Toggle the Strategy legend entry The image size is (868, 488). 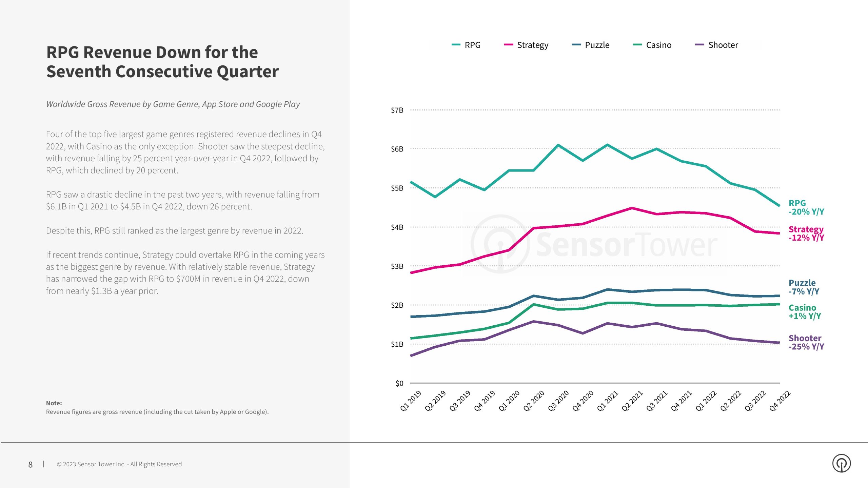(x=526, y=45)
